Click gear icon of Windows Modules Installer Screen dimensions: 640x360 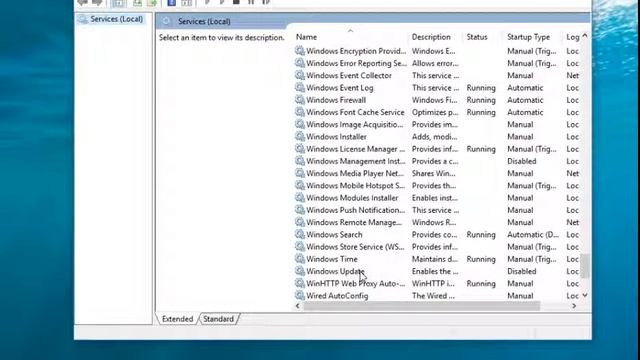tap(300, 198)
